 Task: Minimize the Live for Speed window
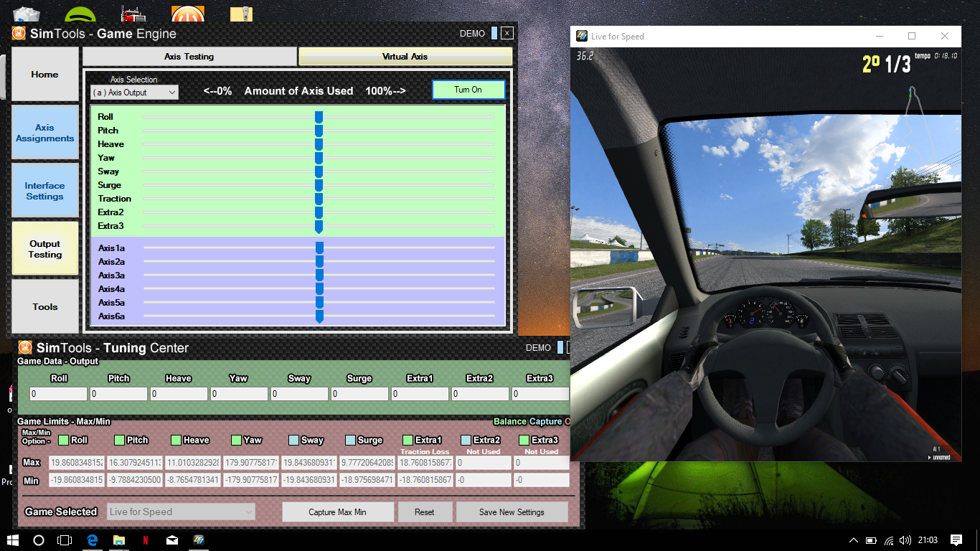pos(879,36)
